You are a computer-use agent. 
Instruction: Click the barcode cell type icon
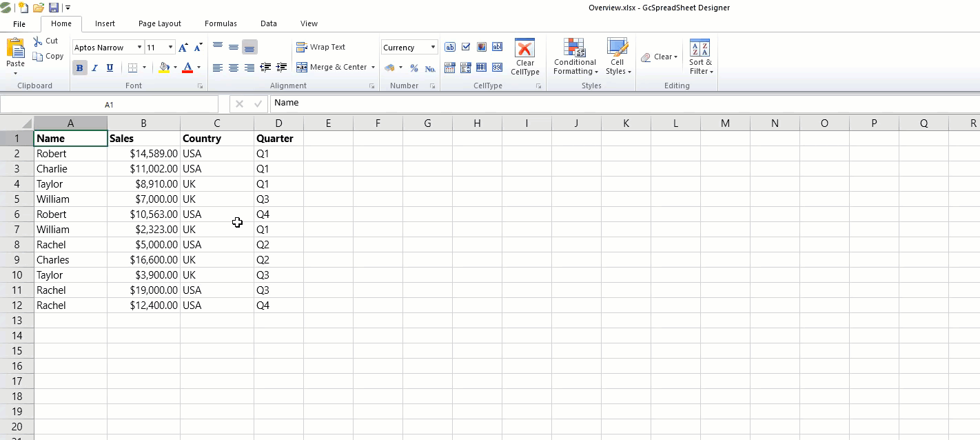point(481,68)
